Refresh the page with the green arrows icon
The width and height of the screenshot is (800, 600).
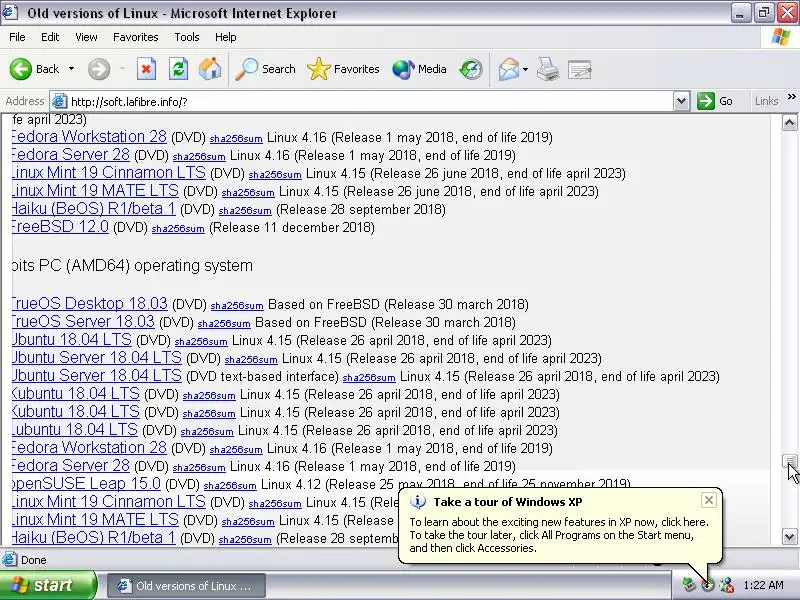pyautogui.click(x=178, y=69)
